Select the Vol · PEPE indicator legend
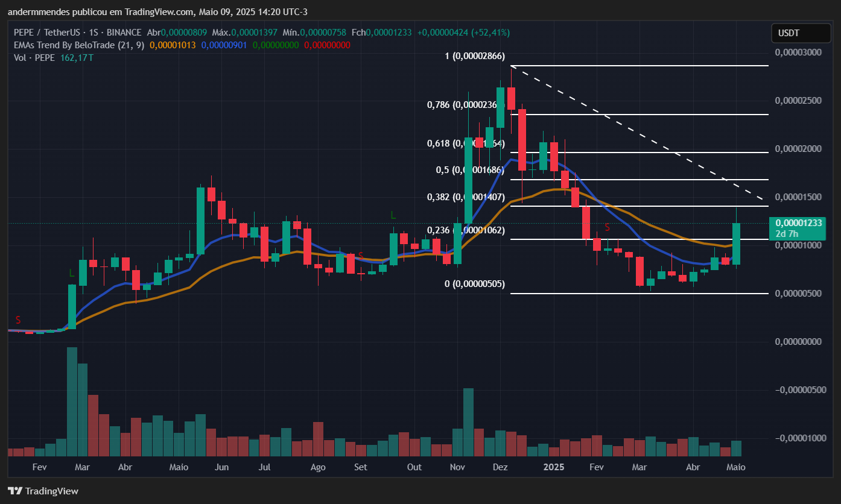Viewport: 841px width, 504px height. pyautogui.click(x=34, y=58)
